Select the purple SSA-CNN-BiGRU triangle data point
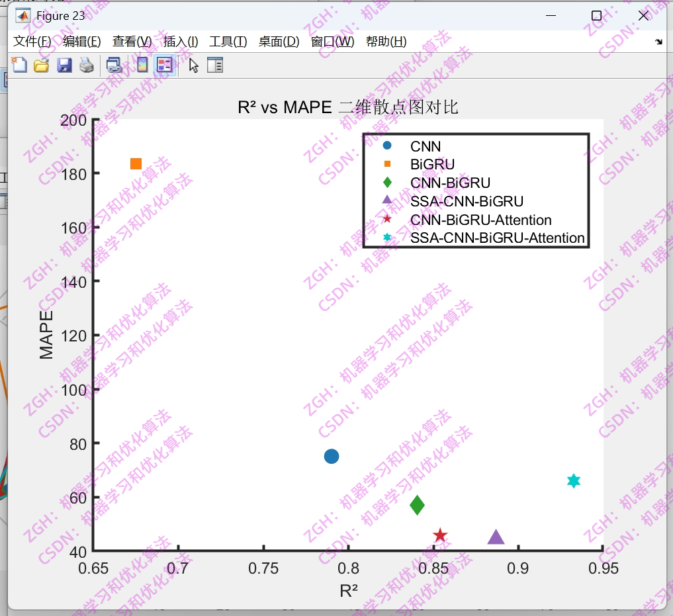Viewport: 673px width, 616px height. click(496, 537)
